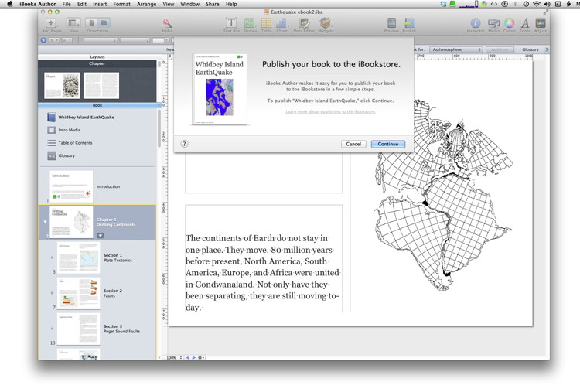Open the Media browser
The image size is (580, 392).
click(x=494, y=26)
